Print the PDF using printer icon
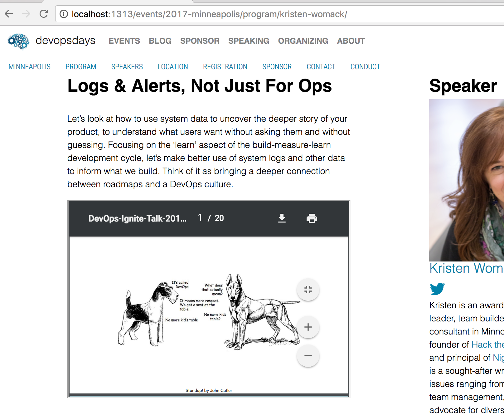 tap(312, 218)
